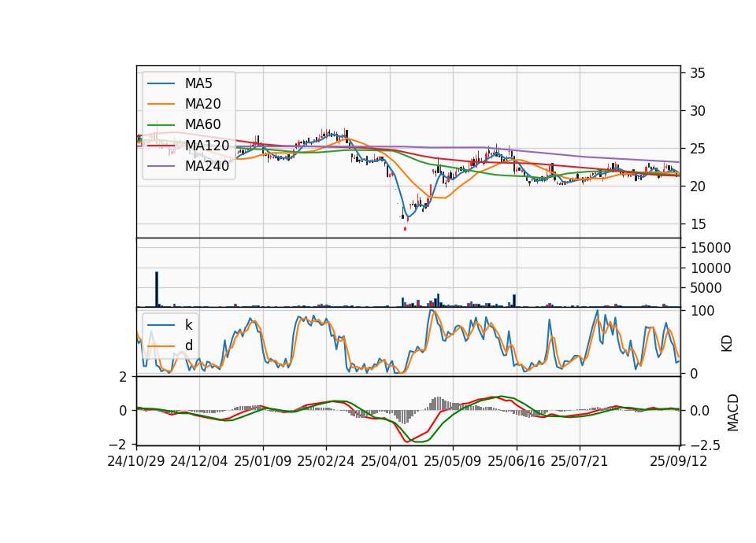
Task: Click the blue MA5 legend line sample
Action: tap(161, 84)
